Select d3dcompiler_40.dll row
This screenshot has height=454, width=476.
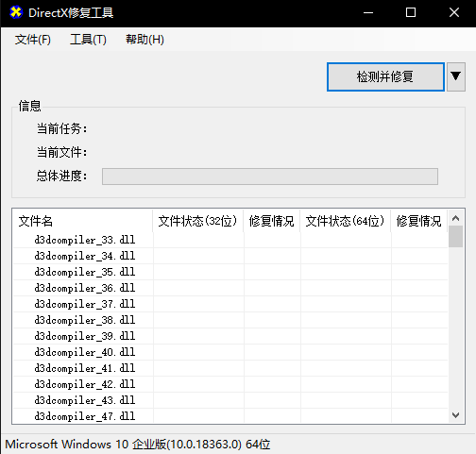click(x=230, y=352)
